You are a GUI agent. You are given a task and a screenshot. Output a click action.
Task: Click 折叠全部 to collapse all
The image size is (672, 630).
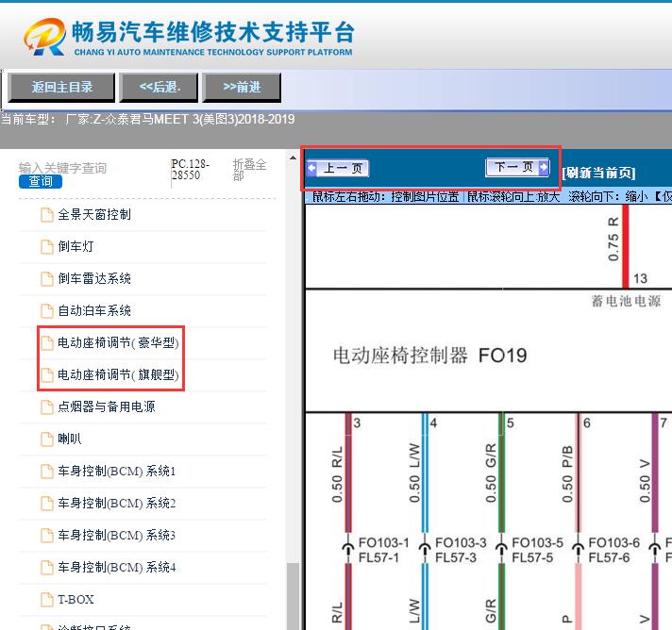249,170
